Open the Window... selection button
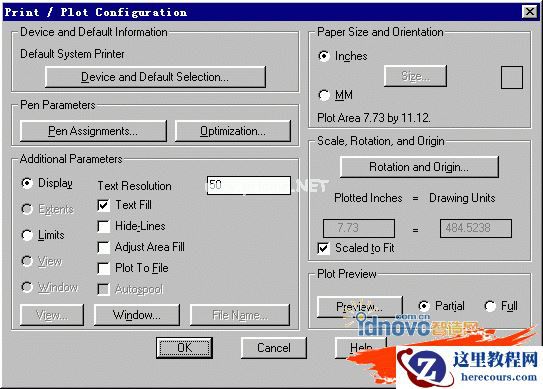Viewport: 543px width, 389px height. (137, 315)
